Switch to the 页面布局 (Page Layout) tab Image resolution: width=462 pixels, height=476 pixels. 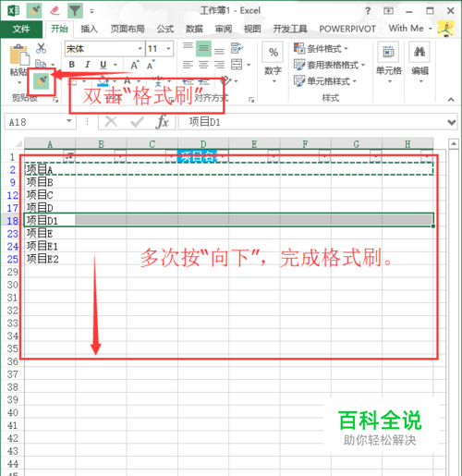click(x=128, y=29)
